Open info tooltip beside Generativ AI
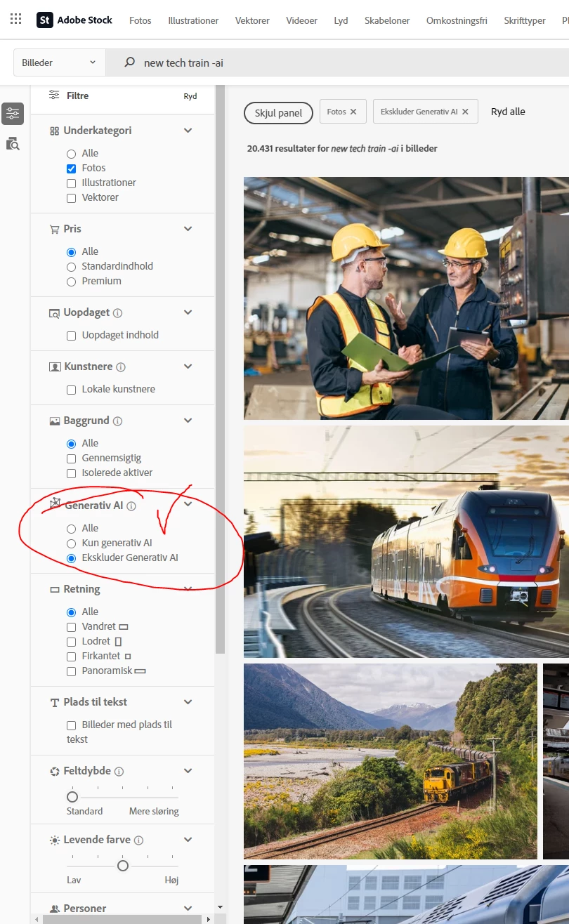This screenshot has width=569, height=924. click(131, 506)
